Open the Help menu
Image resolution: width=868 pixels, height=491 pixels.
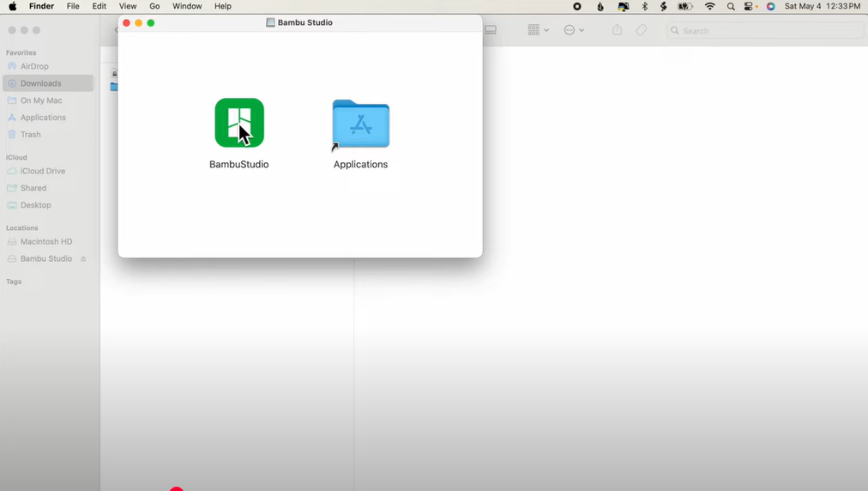pos(222,6)
